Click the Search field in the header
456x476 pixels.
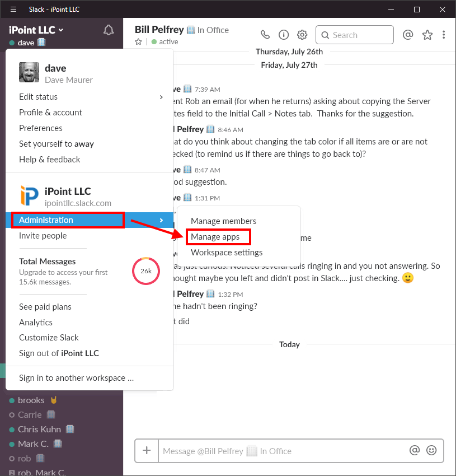354,34
